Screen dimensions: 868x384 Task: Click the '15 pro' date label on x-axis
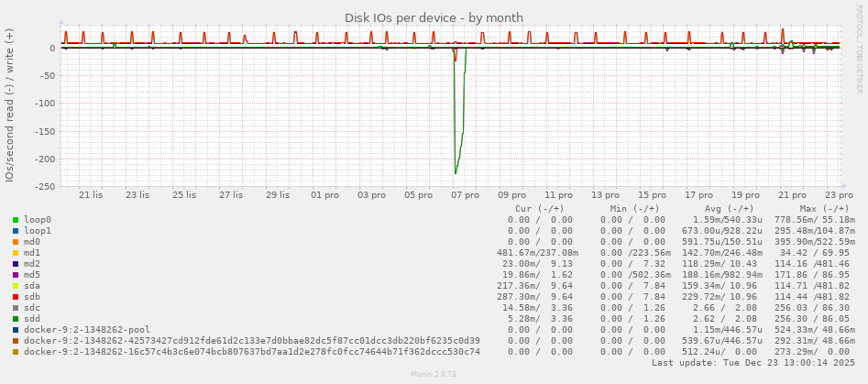[653, 195]
